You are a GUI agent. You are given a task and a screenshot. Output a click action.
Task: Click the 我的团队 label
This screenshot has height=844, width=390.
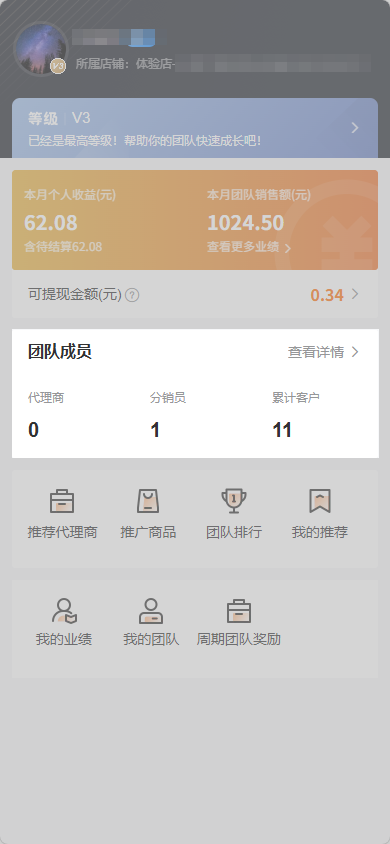[x=151, y=639]
